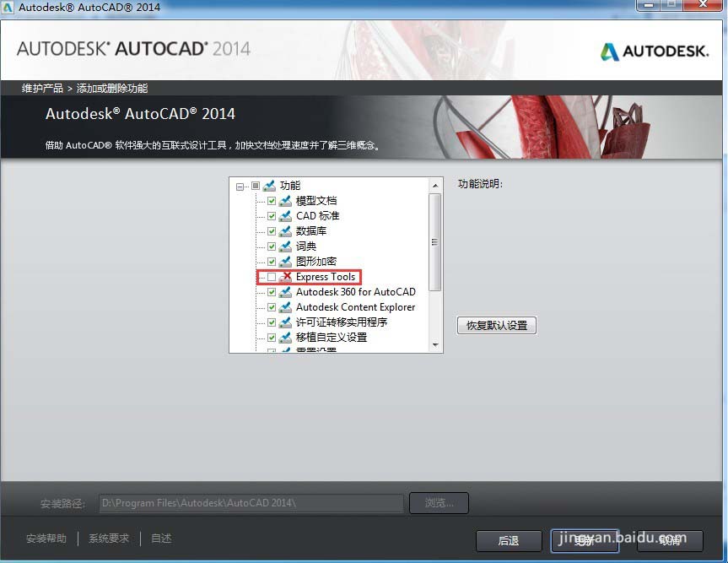This screenshot has width=728, height=563.
Task: Click the feature icon beside 图形加密
Action: (x=285, y=262)
